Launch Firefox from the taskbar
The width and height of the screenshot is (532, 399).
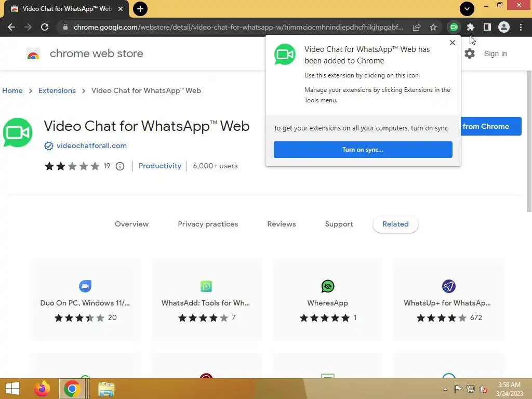pyautogui.click(x=42, y=389)
